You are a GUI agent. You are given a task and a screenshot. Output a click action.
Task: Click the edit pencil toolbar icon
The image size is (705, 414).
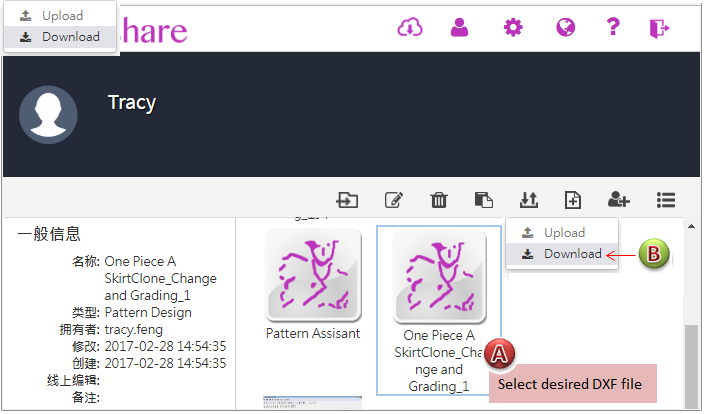pos(393,200)
